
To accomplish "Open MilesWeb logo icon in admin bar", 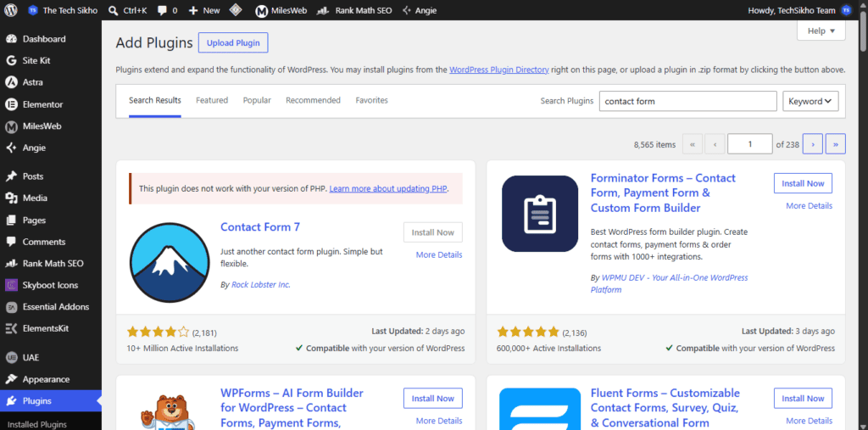I will [x=261, y=10].
